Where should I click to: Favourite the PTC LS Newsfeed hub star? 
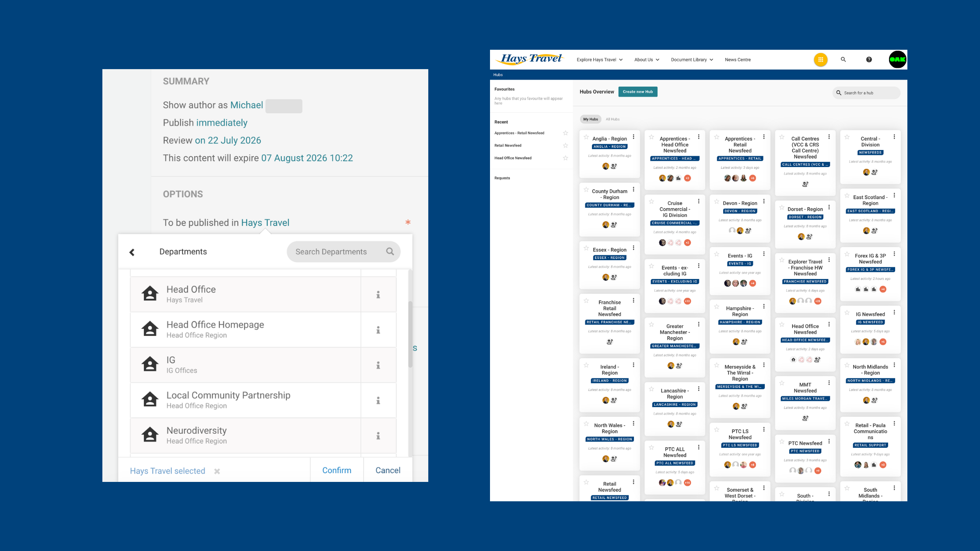click(717, 429)
